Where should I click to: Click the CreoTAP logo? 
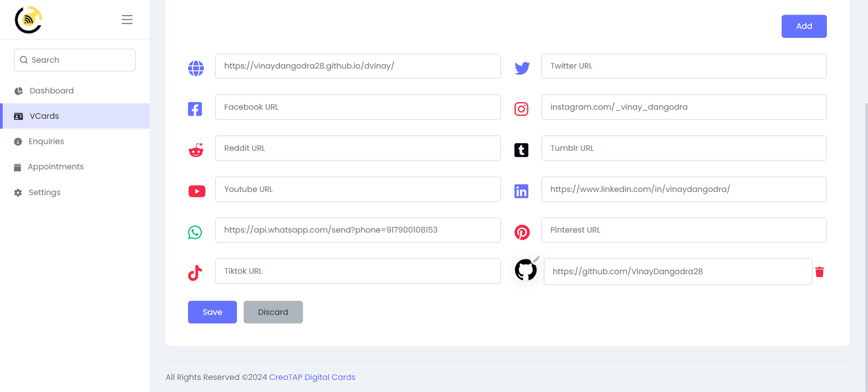[28, 20]
